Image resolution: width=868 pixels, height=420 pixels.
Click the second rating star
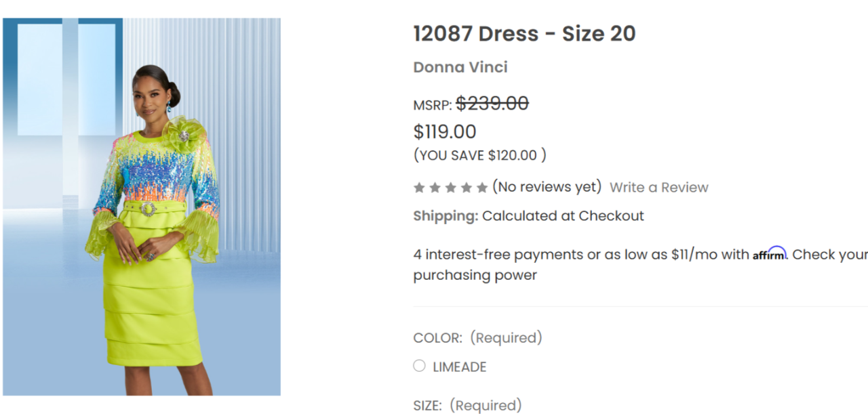(x=435, y=188)
